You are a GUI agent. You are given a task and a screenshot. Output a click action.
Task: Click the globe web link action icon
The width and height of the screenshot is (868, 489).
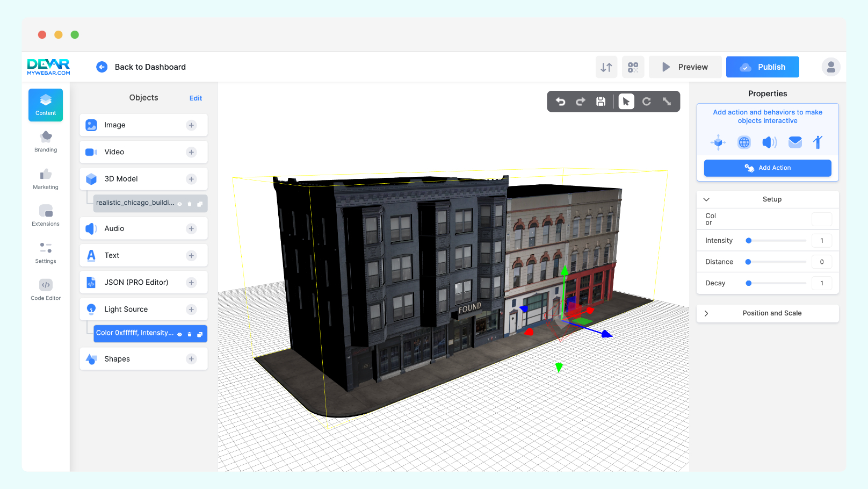(x=744, y=142)
